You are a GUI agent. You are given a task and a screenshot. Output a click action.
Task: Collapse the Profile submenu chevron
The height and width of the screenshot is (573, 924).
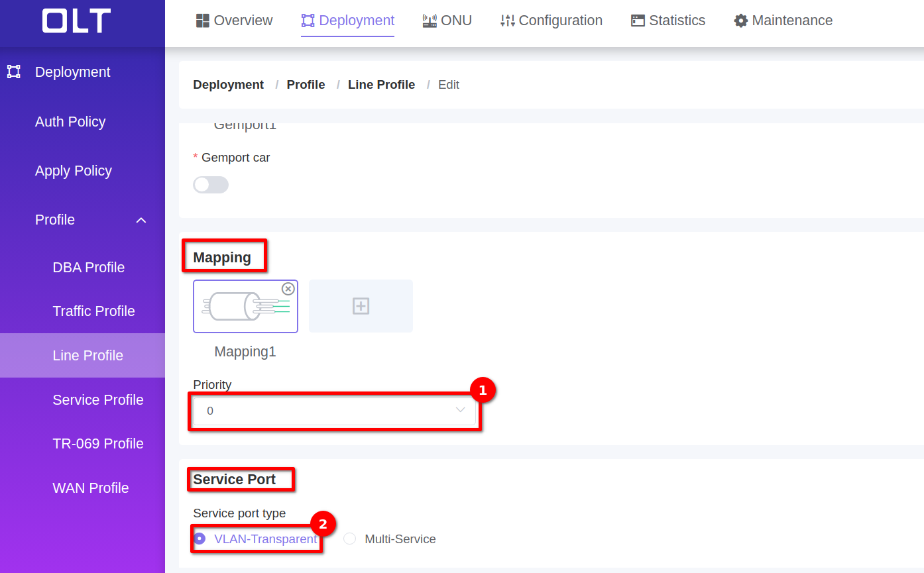pyautogui.click(x=141, y=220)
